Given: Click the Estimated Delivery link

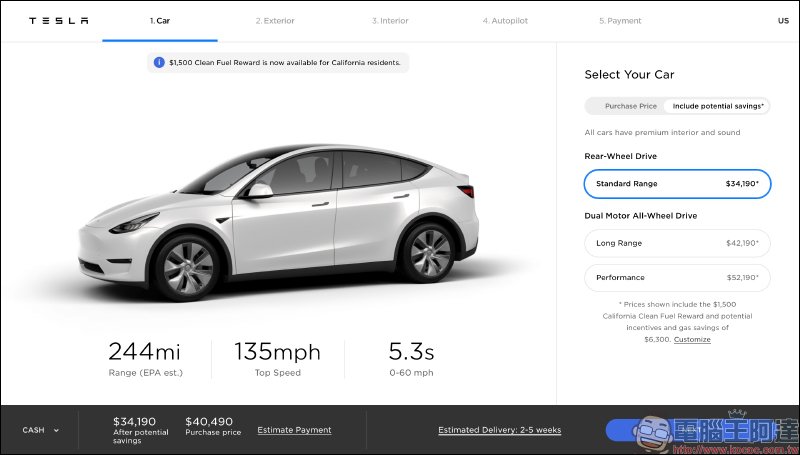Looking at the screenshot, I should click(x=499, y=430).
